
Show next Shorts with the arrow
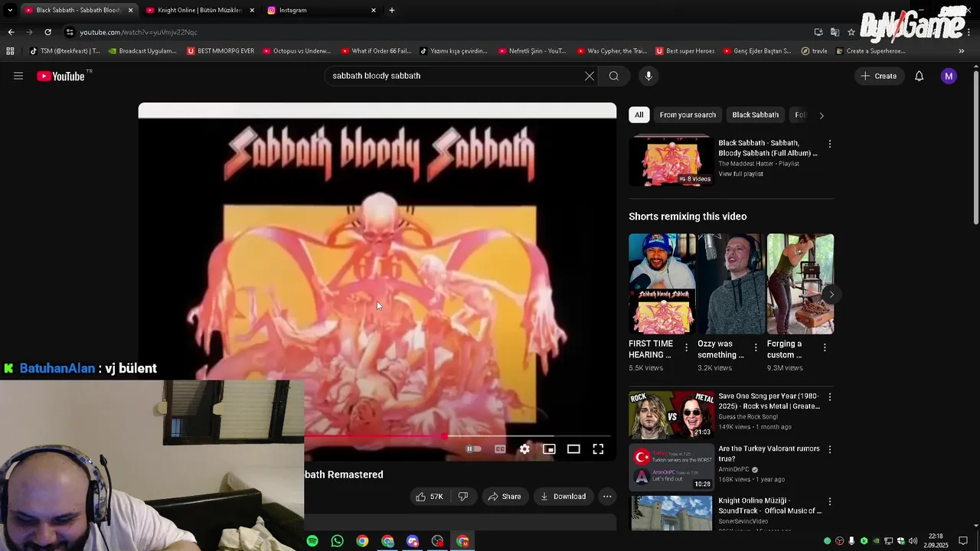coord(831,295)
